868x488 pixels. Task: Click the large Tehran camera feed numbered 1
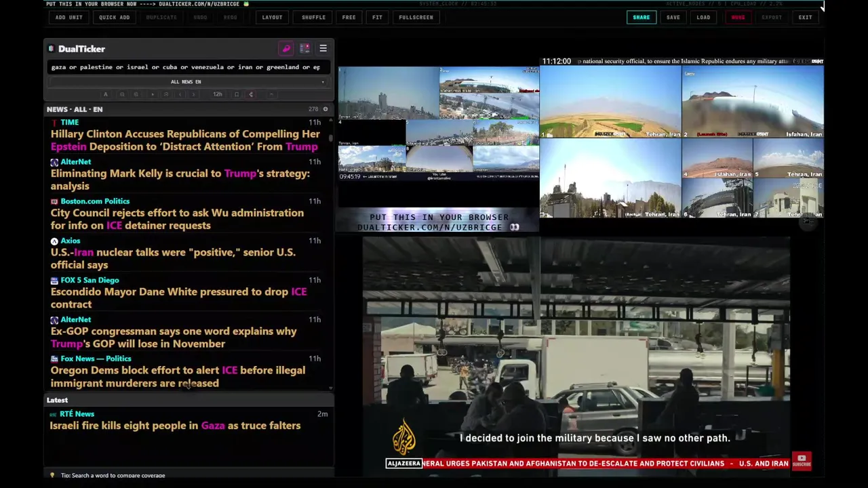click(610, 102)
